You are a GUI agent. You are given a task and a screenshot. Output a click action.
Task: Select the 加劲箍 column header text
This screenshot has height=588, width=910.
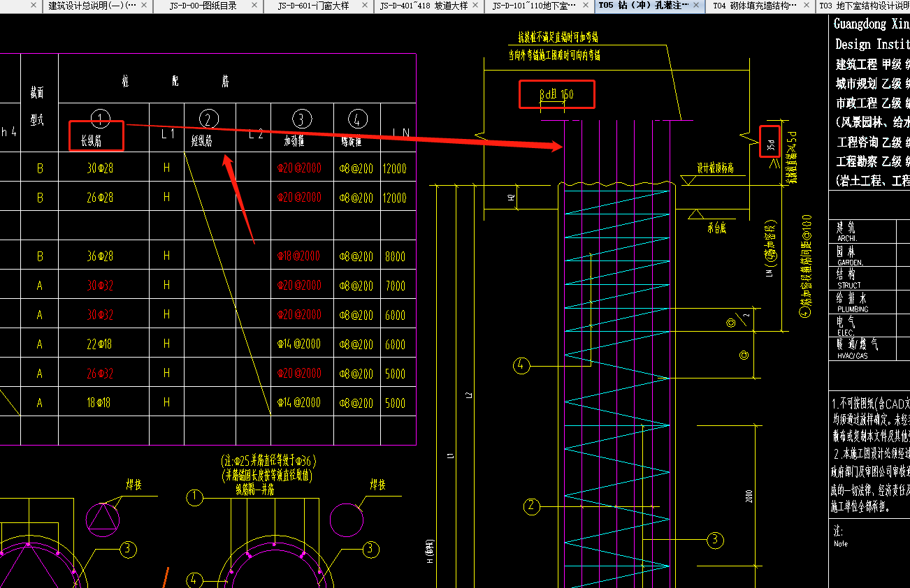(x=293, y=142)
